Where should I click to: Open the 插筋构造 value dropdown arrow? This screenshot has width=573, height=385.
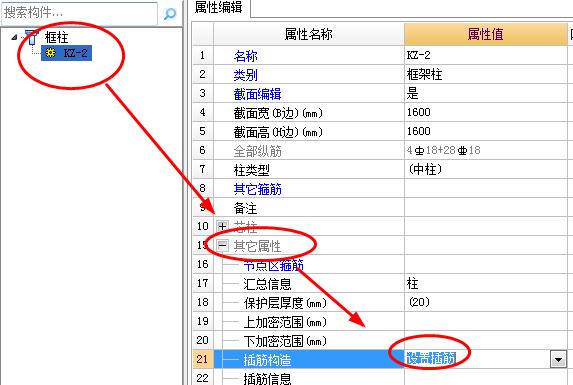pos(558,359)
